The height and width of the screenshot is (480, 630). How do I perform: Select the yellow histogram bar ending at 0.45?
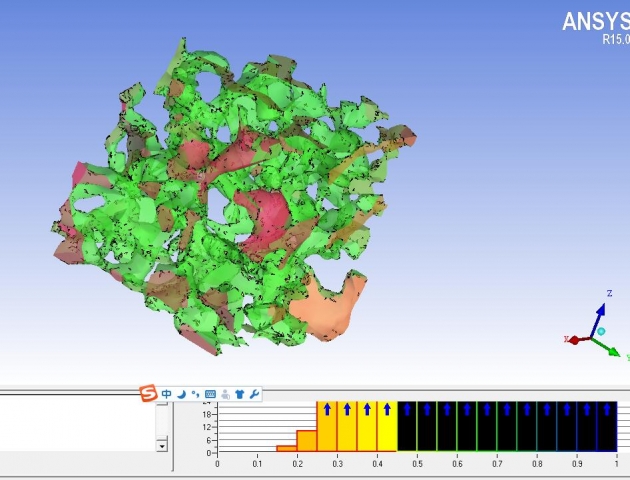point(387,427)
